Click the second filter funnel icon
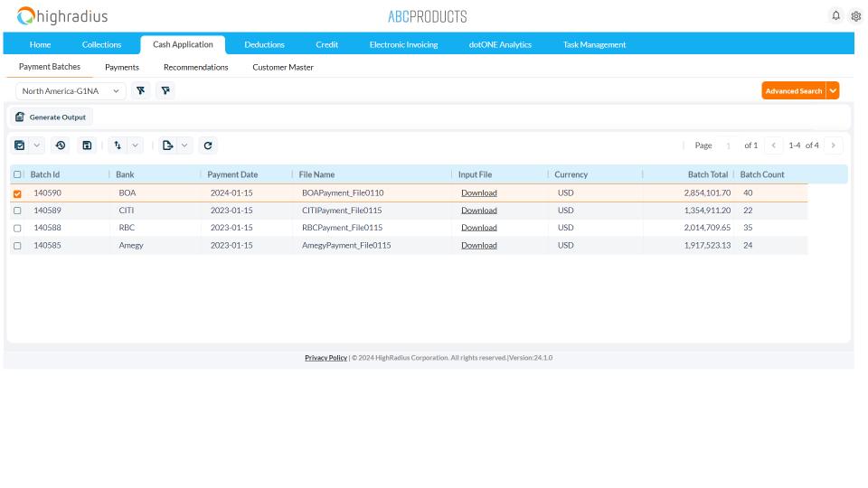868x488 pixels. (165, 91)
